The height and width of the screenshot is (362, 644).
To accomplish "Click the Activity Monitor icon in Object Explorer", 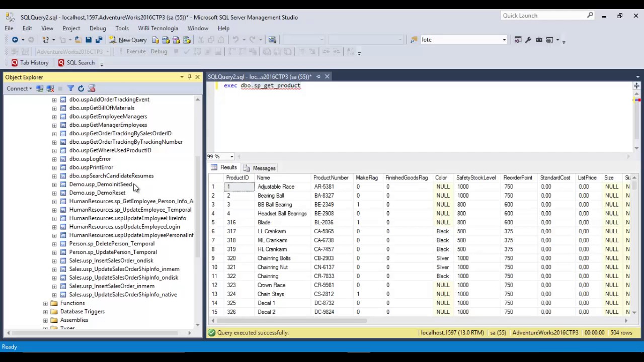I will (92, 88).
